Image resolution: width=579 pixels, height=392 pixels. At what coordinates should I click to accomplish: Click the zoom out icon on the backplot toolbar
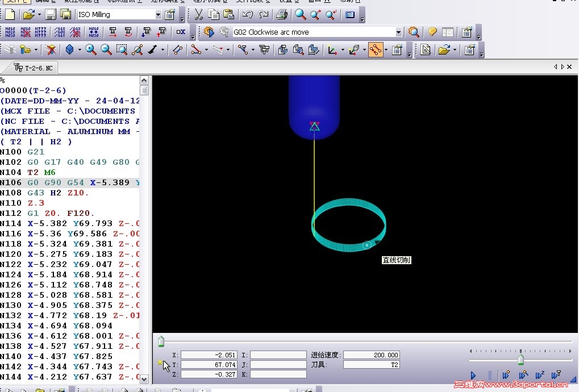tap(106, 49)
